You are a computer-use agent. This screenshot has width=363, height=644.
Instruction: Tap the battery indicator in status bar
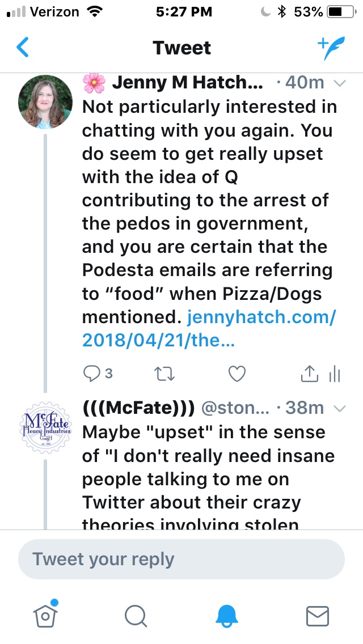pyautogui.click(x=340, y=11)
